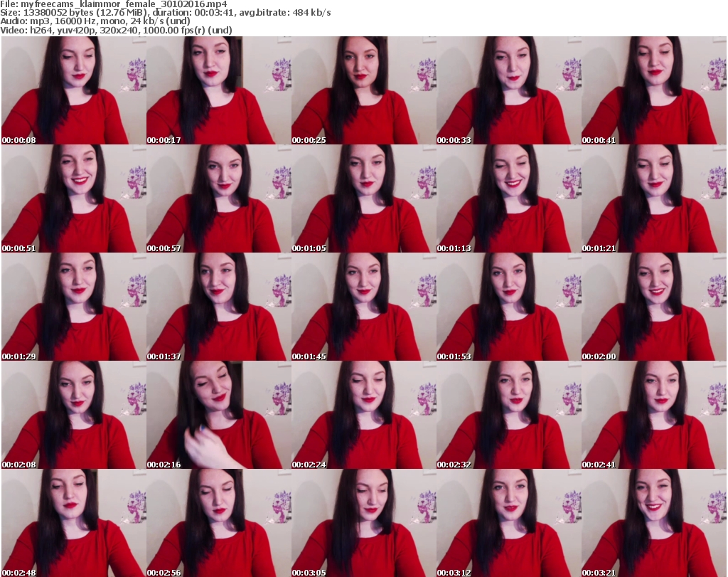Click the frame at 00:01:53
This screenshot has height=577, width=728.
(x=508, y=307)
